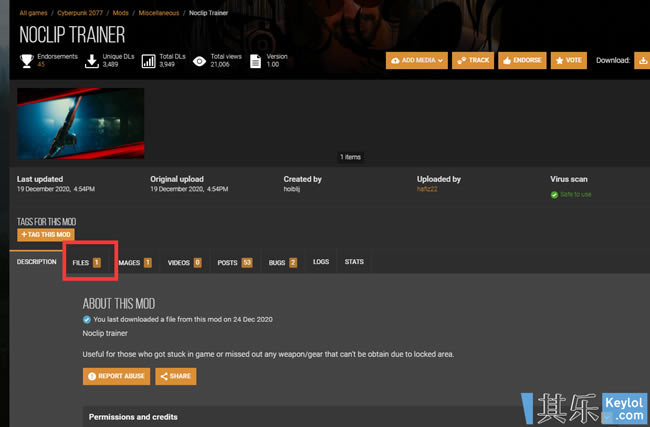Endorse the Noclip Trainer mod

pyautogui.click(x=522, y=61)
